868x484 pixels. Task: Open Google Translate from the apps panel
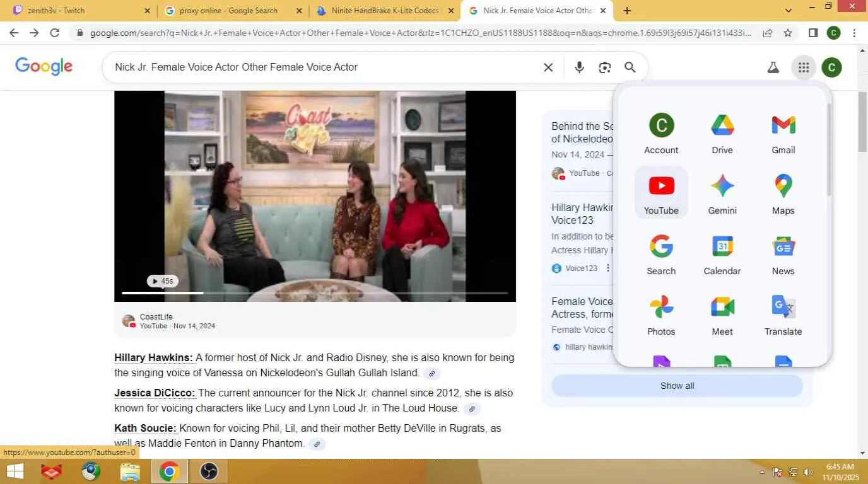(x=783, y=314)
